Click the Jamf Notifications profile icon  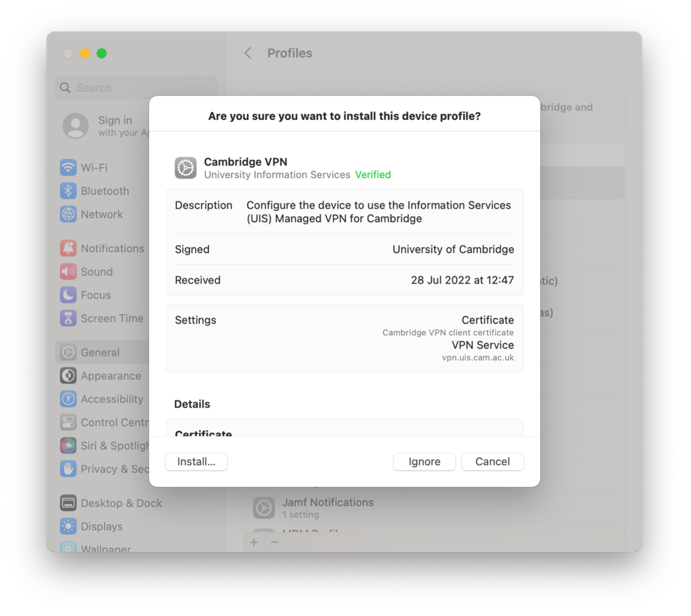[x=264, y=508]
